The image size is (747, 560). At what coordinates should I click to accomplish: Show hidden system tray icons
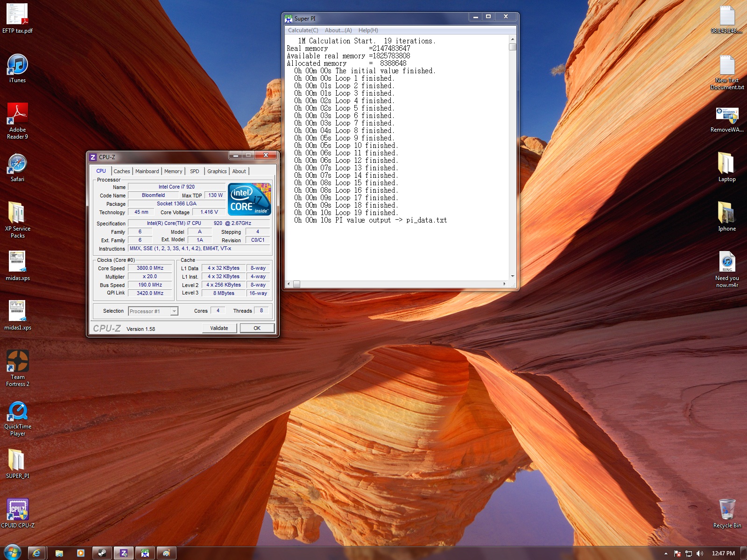click(x=666, y=553)
